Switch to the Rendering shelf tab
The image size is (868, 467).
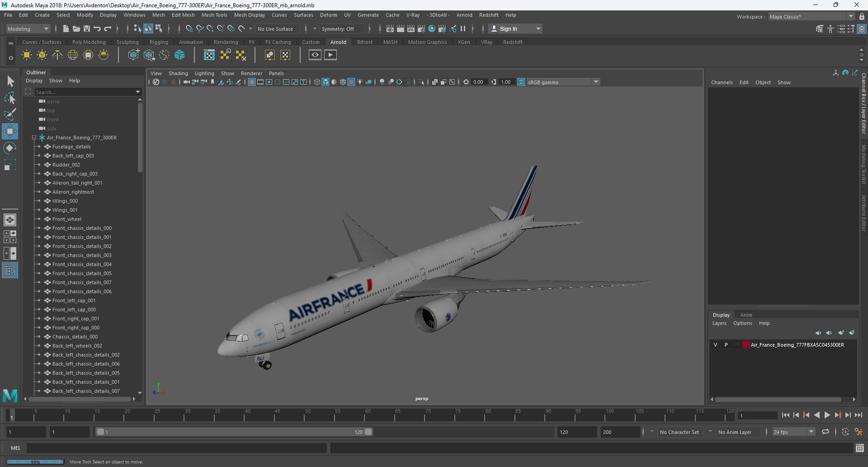point(226,42)
